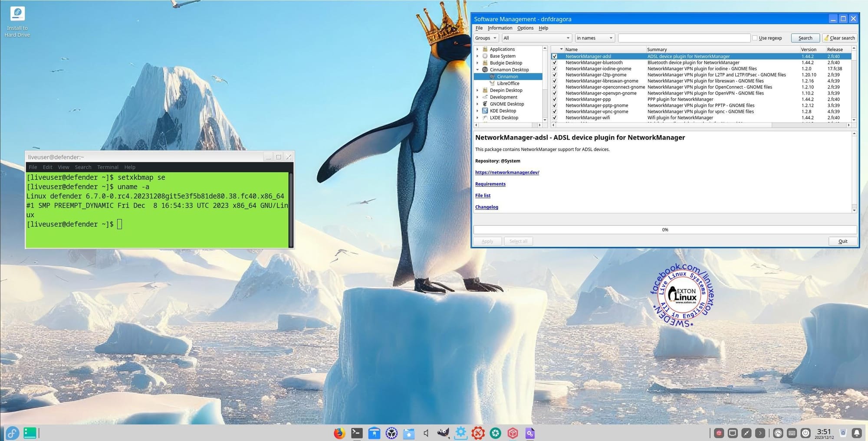Launch the terminal icon in the taskbar

[x=357, y=433]
